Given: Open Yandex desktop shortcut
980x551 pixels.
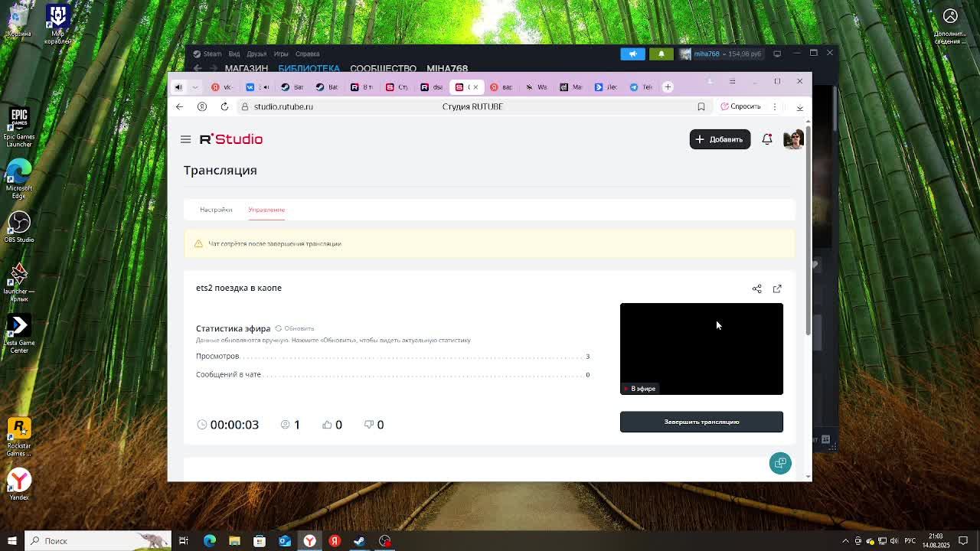Looking at the screenshot, I should click(x=19, y=484).
